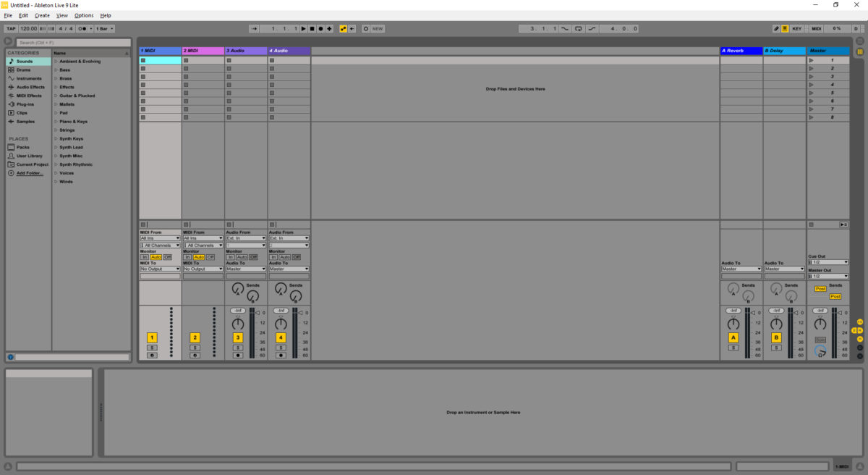Open the File menu
This screenshot has width=868, height=475.
[8, 15]
